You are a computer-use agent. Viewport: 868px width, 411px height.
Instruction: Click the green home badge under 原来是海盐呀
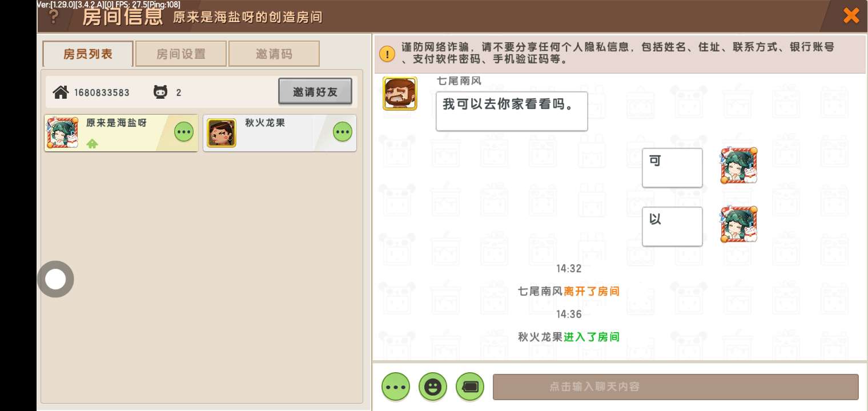92,143
